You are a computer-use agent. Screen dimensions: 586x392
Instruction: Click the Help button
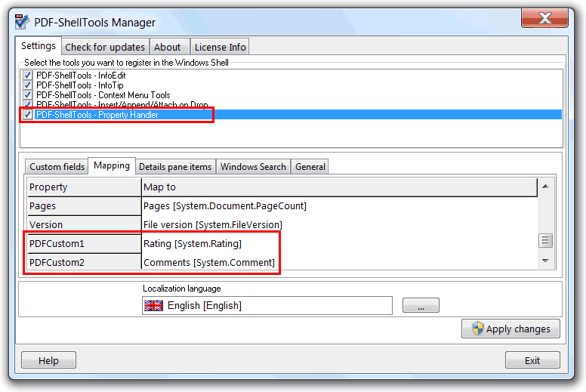point(48,360)
